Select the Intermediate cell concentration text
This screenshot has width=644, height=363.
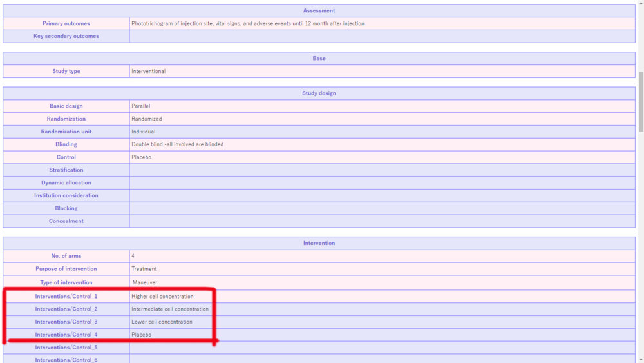pos(170,309)
